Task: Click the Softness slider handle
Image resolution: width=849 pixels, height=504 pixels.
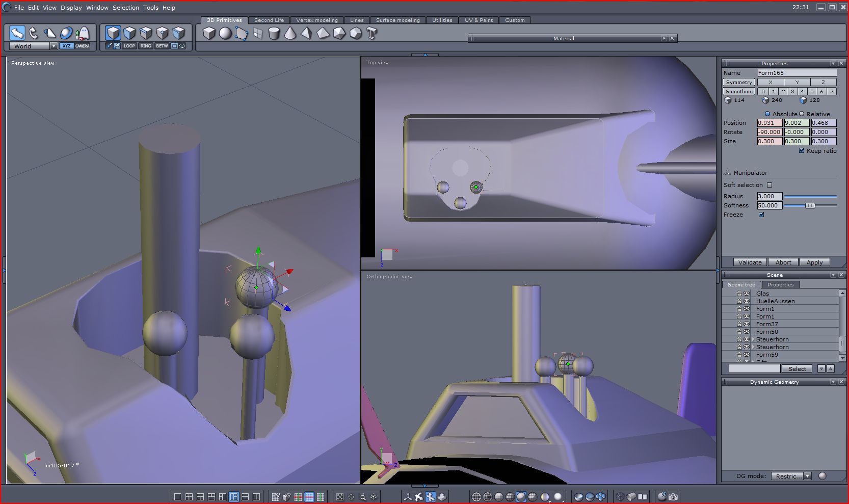Action: [x=810, y=205]
